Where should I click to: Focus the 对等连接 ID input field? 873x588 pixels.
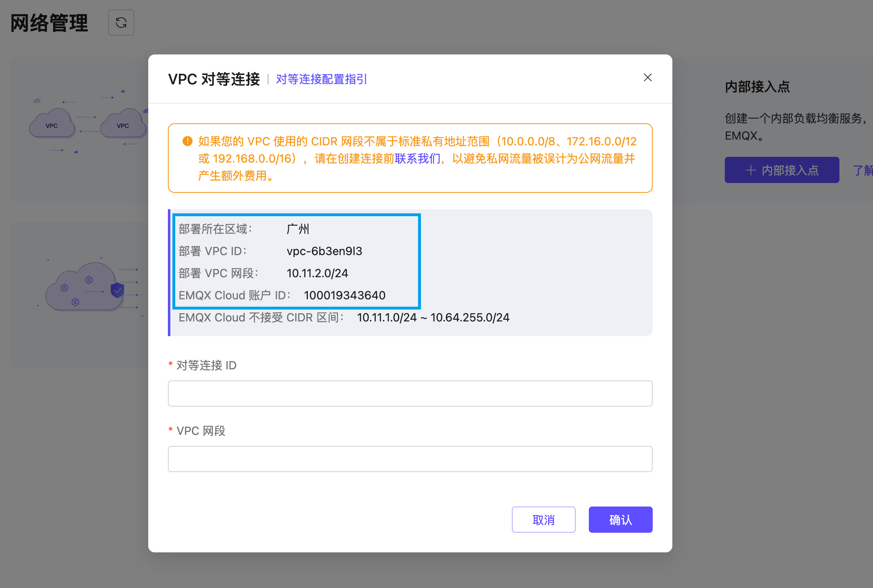[x=410, y=394]
